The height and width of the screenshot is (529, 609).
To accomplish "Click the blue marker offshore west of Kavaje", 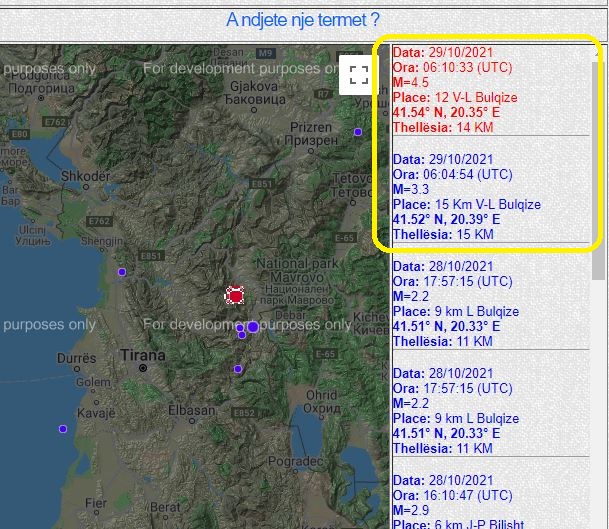I will 63,429.
